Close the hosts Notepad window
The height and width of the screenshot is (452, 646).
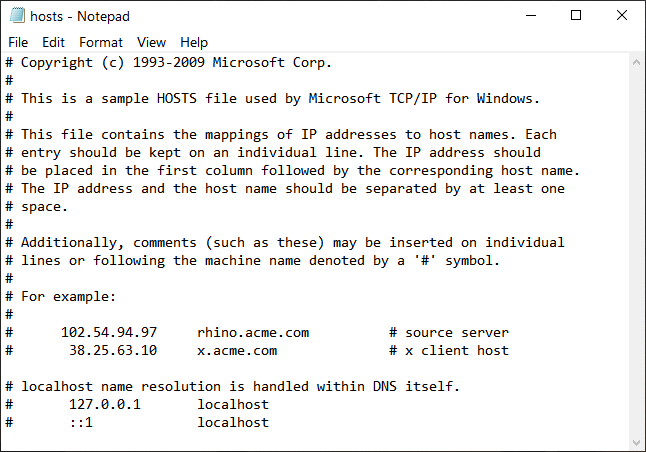(622, 16)
